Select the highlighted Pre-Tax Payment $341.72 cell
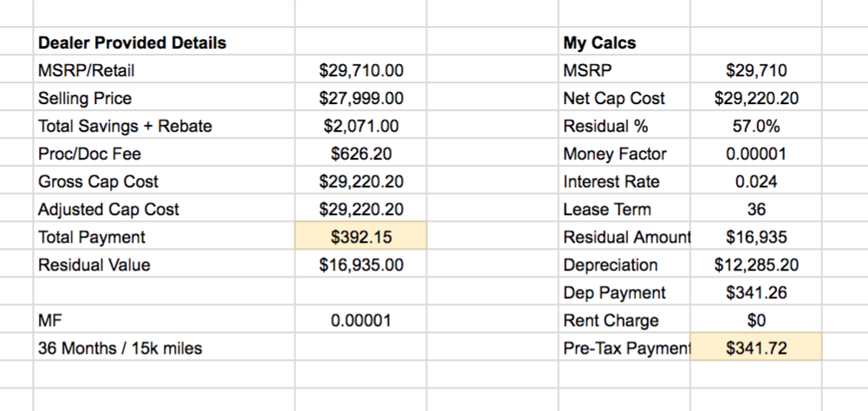The image size is (868, 411). 756,348
